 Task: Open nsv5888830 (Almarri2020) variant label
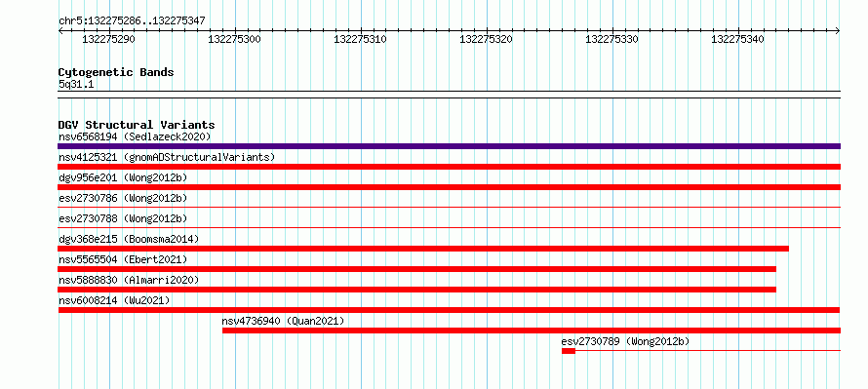tap(129, 280)
